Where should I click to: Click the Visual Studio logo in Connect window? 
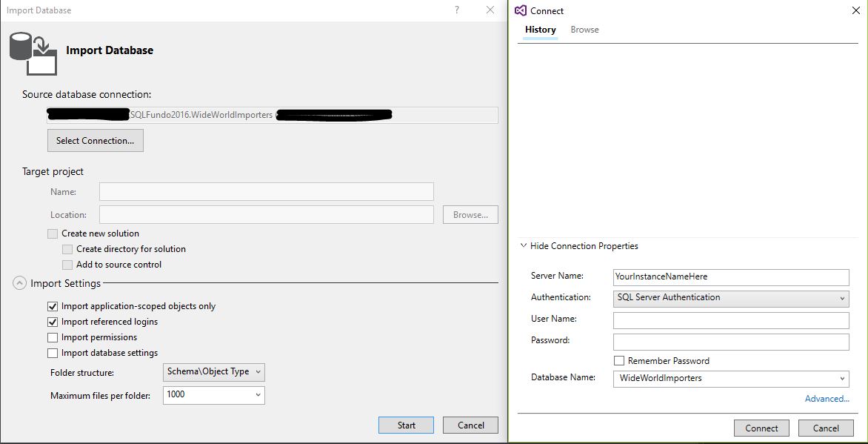(x=520, y=10)
